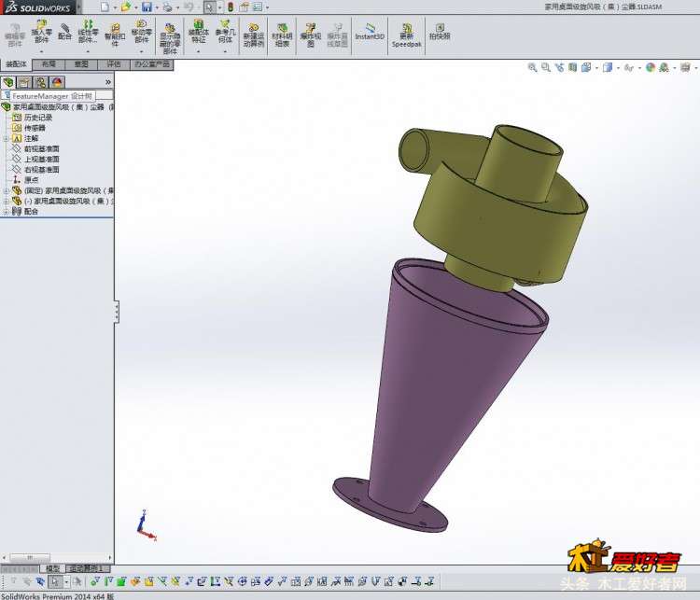Screen dimensions: 700x600
Task: Open the DisplayManager color ball tab
Action: tap(57, 82)
